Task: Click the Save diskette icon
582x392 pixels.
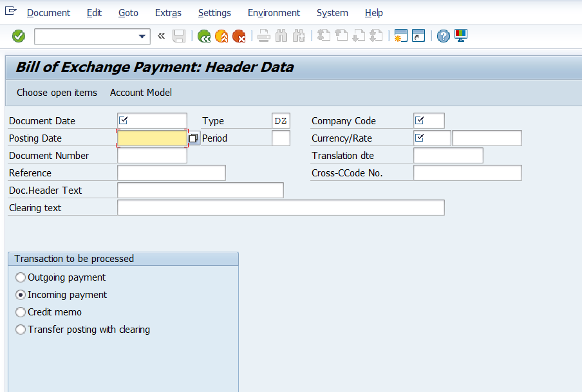Action: pyautogui.click(x=179, y=36)
